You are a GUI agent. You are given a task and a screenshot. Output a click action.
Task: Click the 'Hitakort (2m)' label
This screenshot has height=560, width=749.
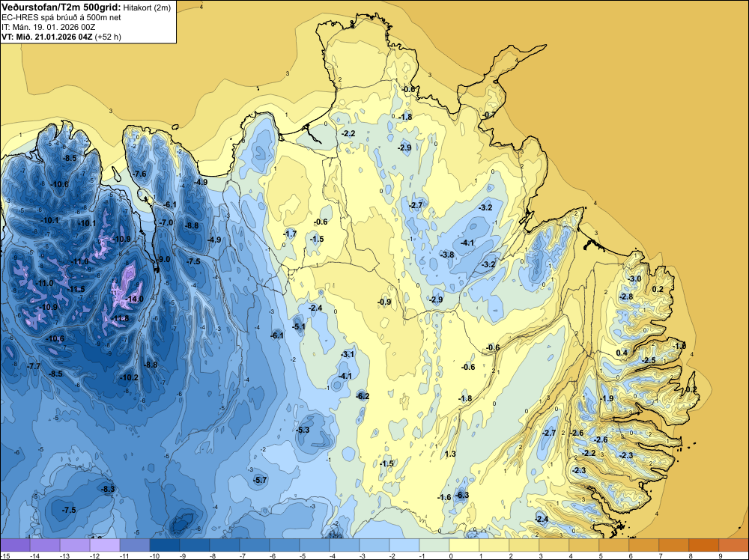tap(147, 7)
